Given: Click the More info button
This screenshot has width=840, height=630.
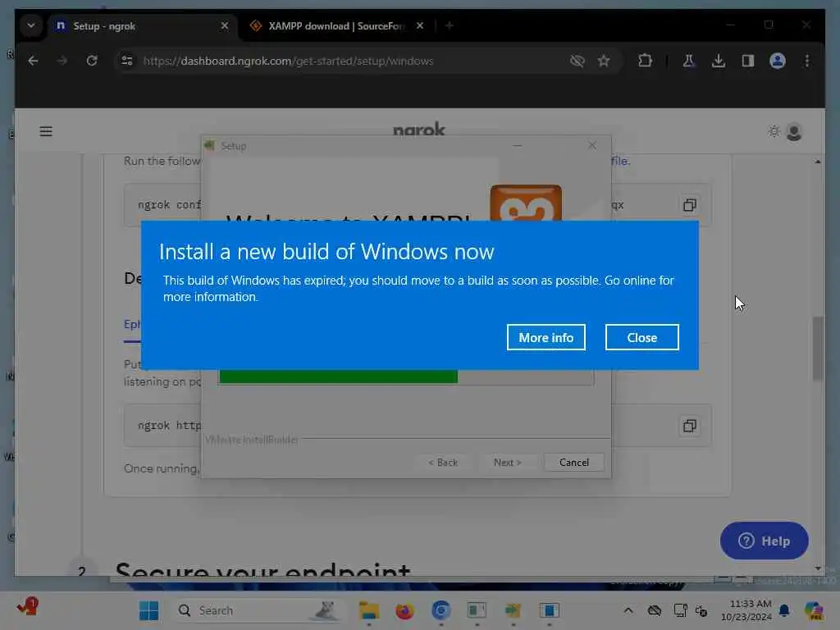Looking at the screenshot, I should tap(546, 337).
